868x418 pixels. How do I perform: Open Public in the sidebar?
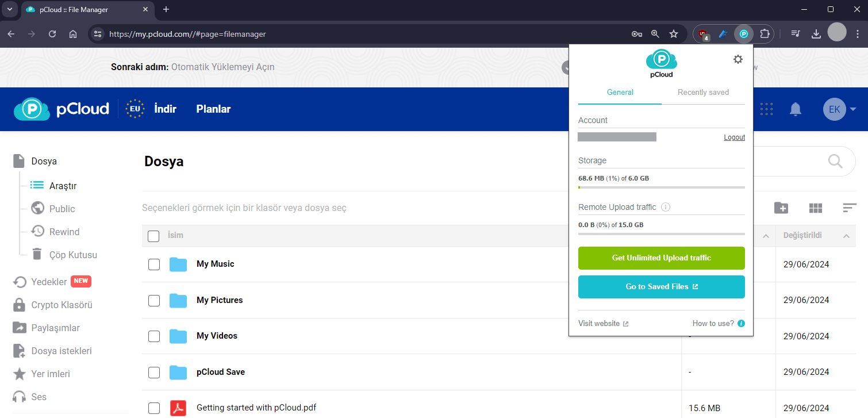point(53,209)
